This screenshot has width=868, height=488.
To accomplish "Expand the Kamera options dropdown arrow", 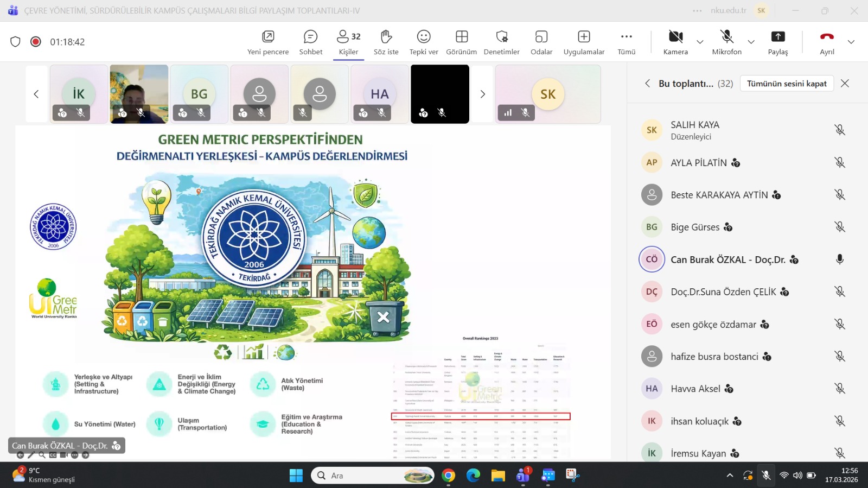I will [x=700, y=42].
